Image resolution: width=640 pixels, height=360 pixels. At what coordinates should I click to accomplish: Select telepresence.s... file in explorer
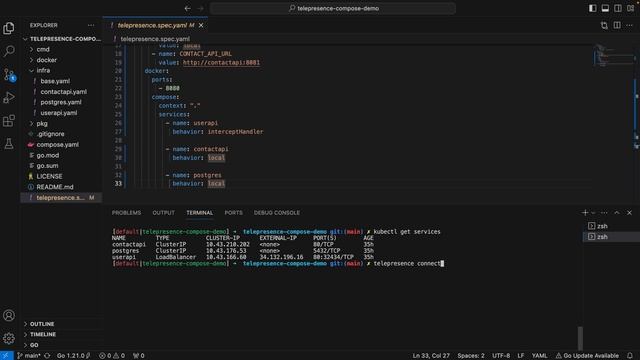(61, 198)
